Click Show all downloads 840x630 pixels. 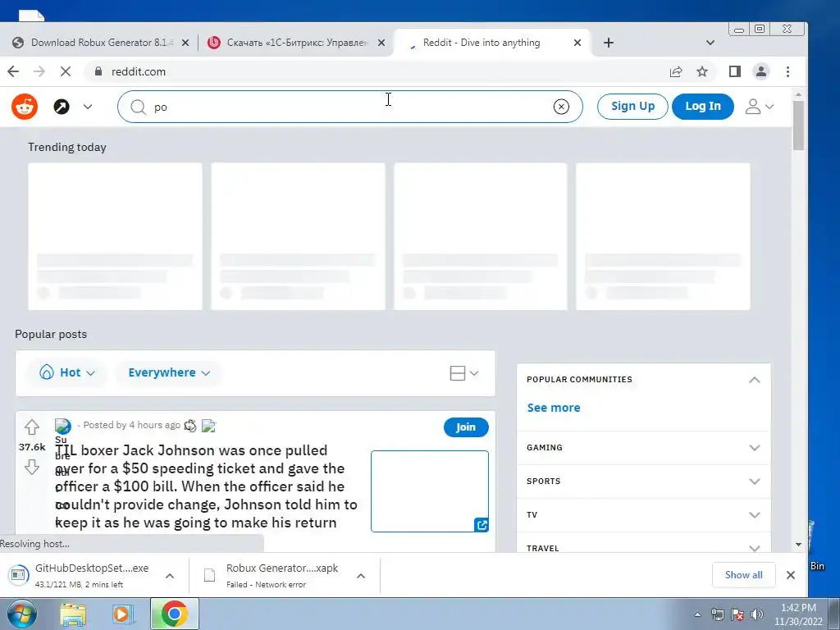[743, 575]
